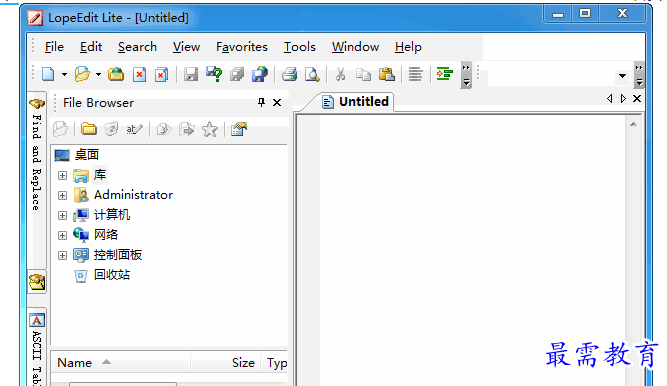Open the New document dropdown arrow
This screenshot has height=386, width=667.
coord(64,74)
